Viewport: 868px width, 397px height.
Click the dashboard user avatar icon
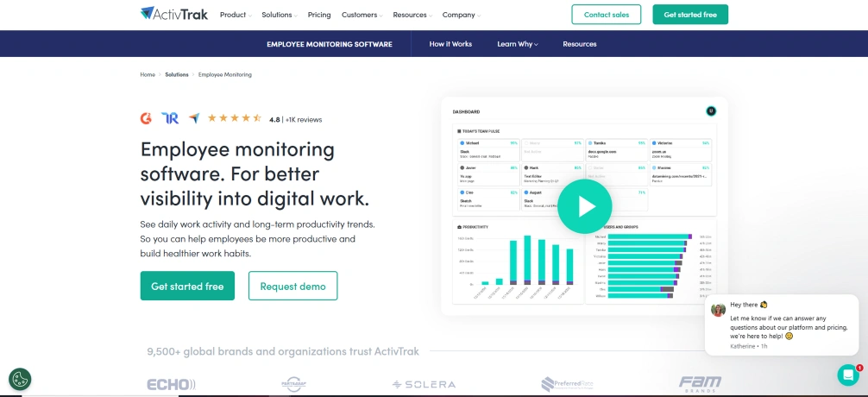pyautogui.click(x=711, y=111)
